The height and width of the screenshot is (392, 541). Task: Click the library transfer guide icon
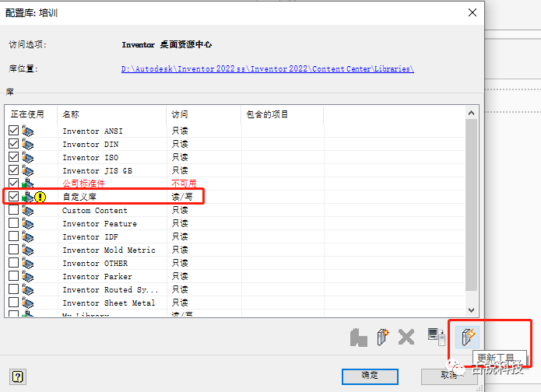point(436,337)
